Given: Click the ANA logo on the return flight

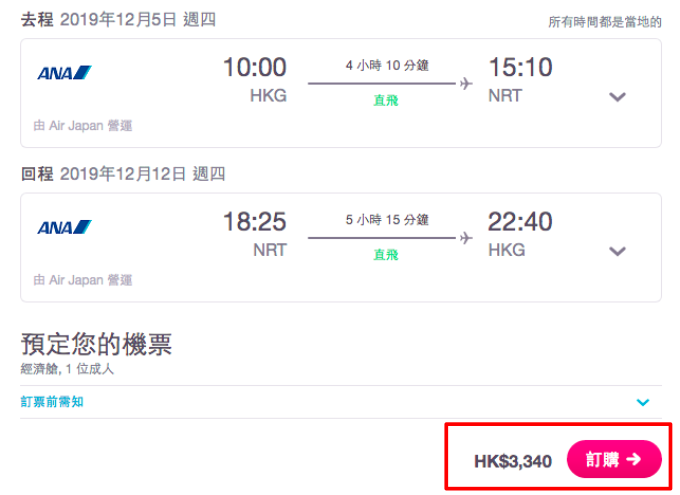Looking at the screenshot, I should pyautogui.click(x=64, y=227).
